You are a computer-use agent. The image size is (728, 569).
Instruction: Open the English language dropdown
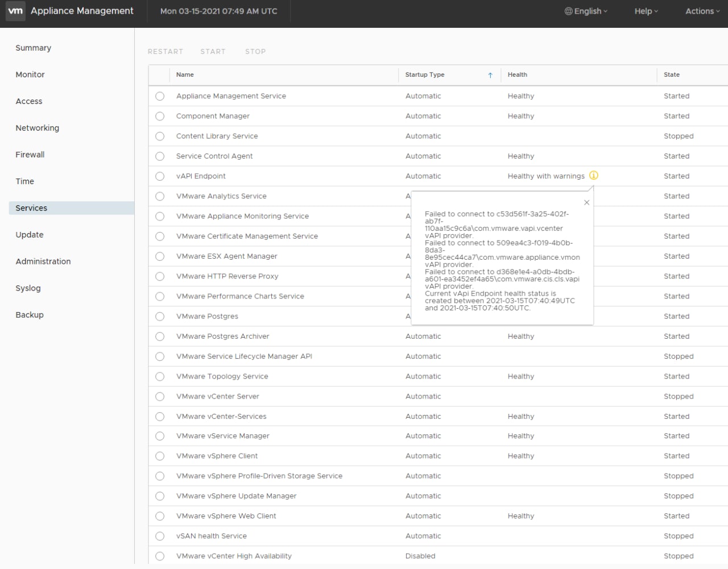(x=586, y=11)
